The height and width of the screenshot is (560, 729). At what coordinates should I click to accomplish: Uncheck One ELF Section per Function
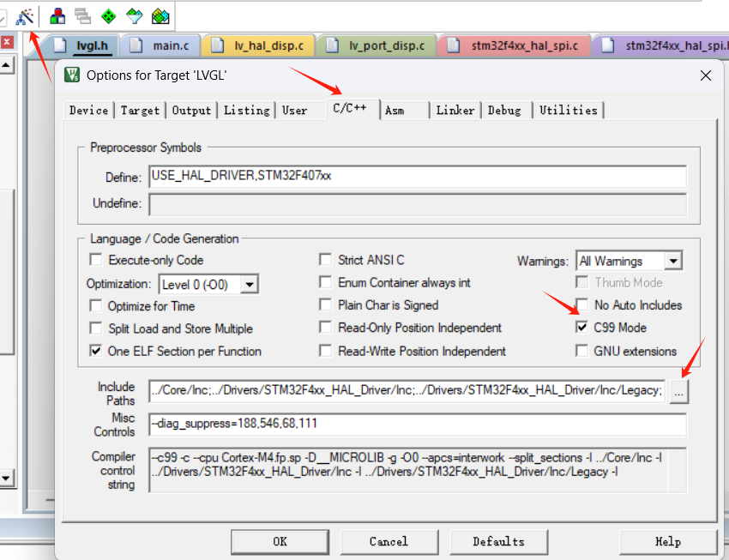pos(96,351)
